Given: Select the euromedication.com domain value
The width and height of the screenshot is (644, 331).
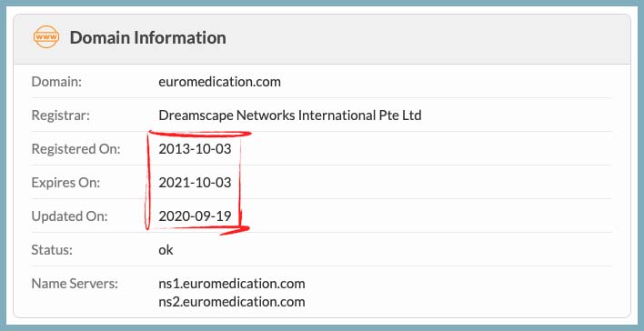Looking at the screenshot, I should pyautogui.click(x=220, y=82).
